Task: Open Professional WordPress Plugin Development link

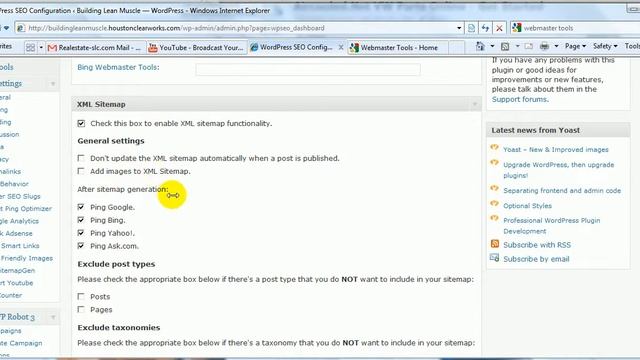Action: point(551,226)
